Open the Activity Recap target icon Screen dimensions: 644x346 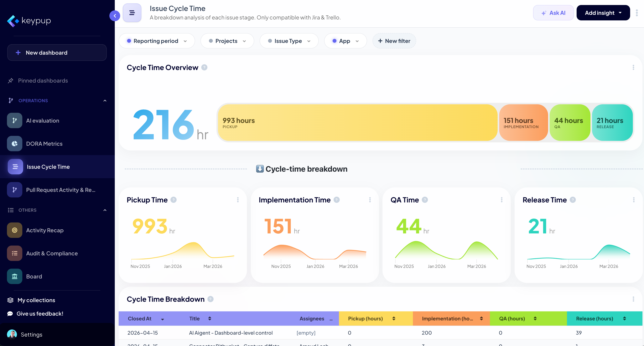click(15, 230)
